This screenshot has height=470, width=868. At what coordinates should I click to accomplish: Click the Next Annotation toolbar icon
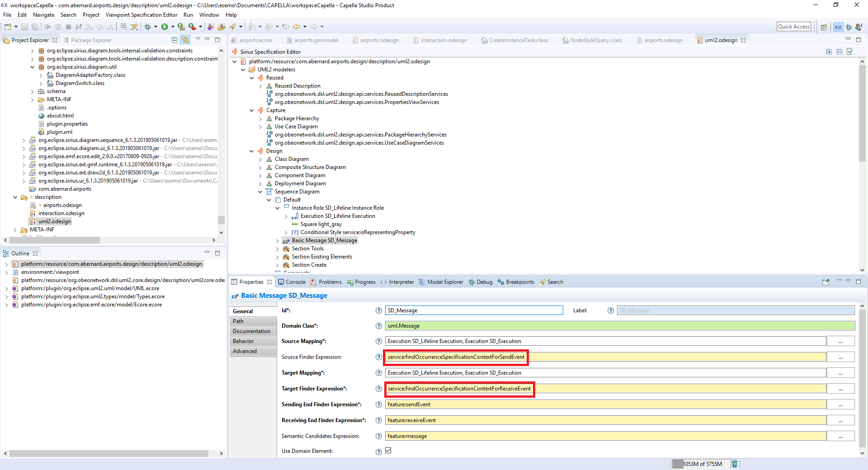(251, 27)
